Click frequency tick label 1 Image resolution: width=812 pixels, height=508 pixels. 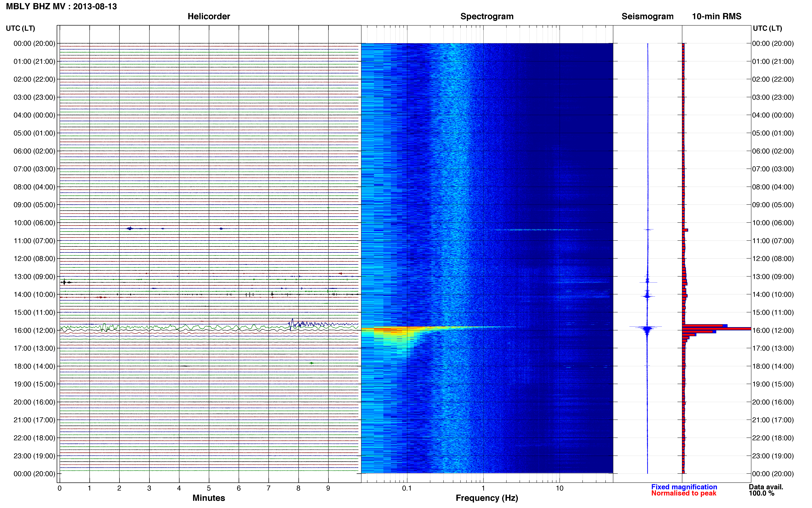[x=483, y=488]
